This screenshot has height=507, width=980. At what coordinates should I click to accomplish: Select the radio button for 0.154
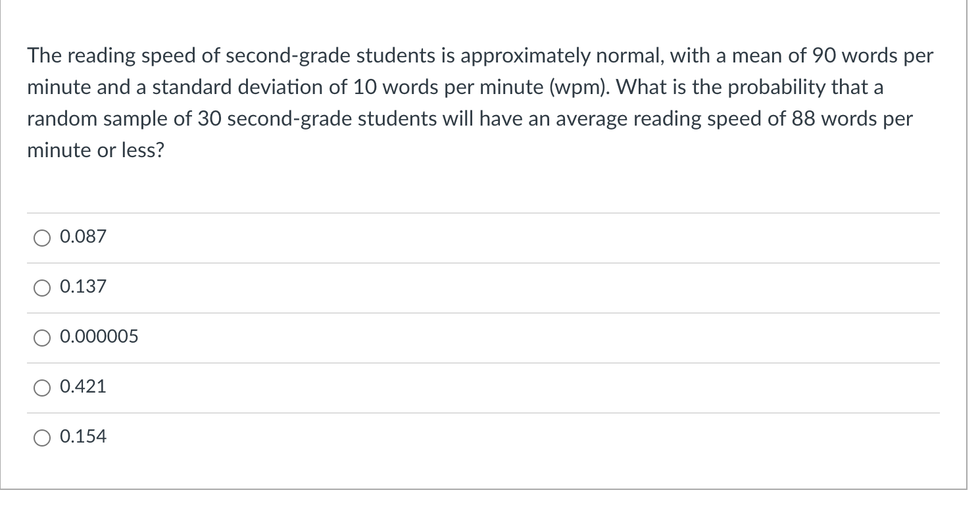coord(42,437)
